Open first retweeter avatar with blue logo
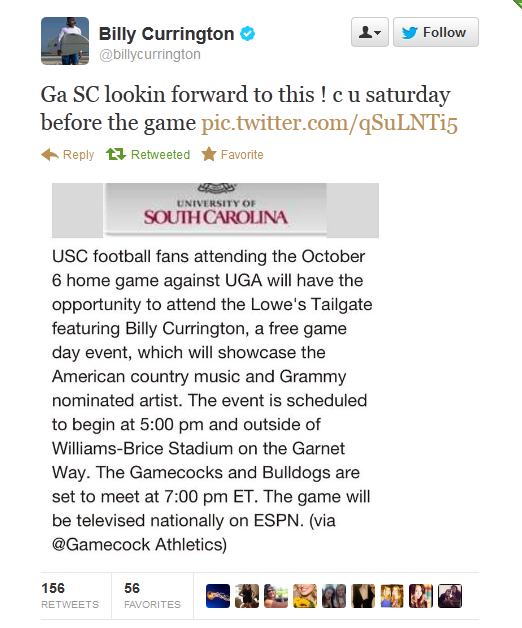 tap(218, 596)
